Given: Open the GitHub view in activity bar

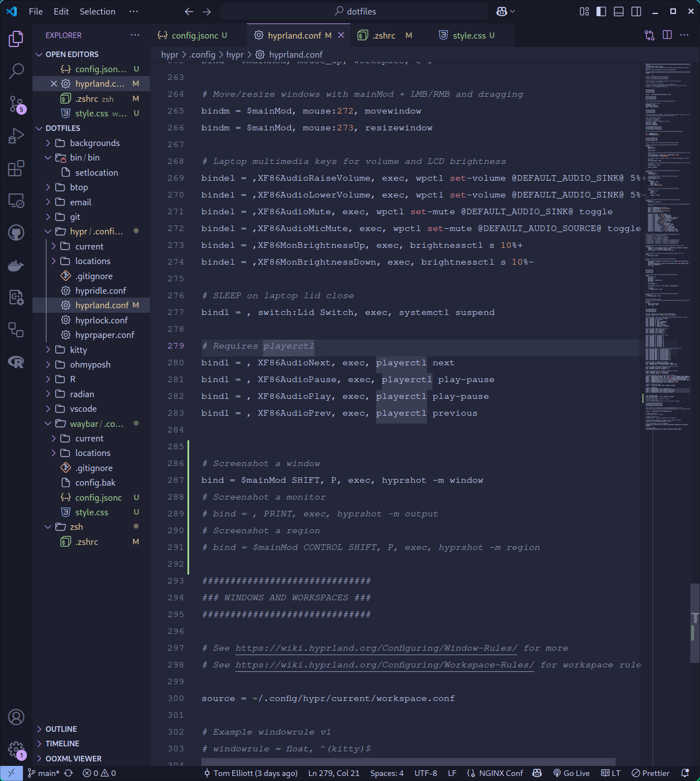Looking at the screenshot, I should point(16,233).
